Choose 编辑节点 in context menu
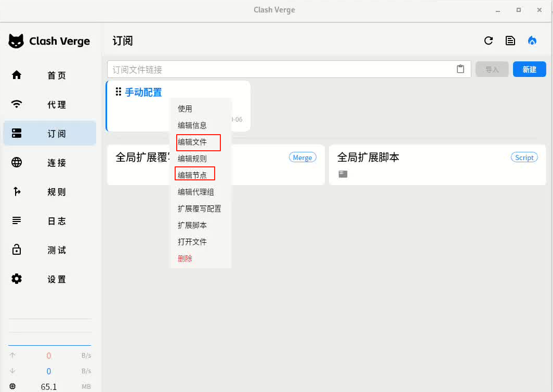 point(192,175)
